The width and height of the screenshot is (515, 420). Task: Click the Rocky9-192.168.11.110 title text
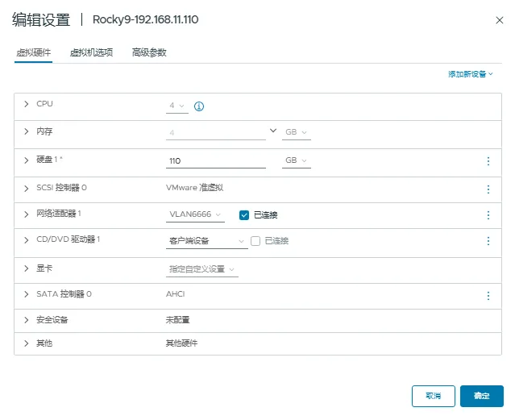tap(146, 19)
